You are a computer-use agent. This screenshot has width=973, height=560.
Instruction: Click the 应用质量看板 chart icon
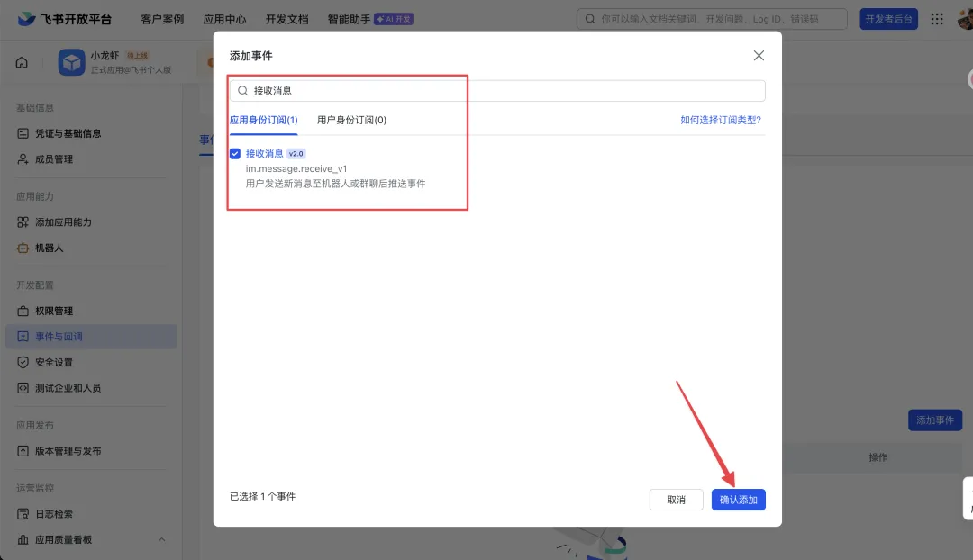23,539
